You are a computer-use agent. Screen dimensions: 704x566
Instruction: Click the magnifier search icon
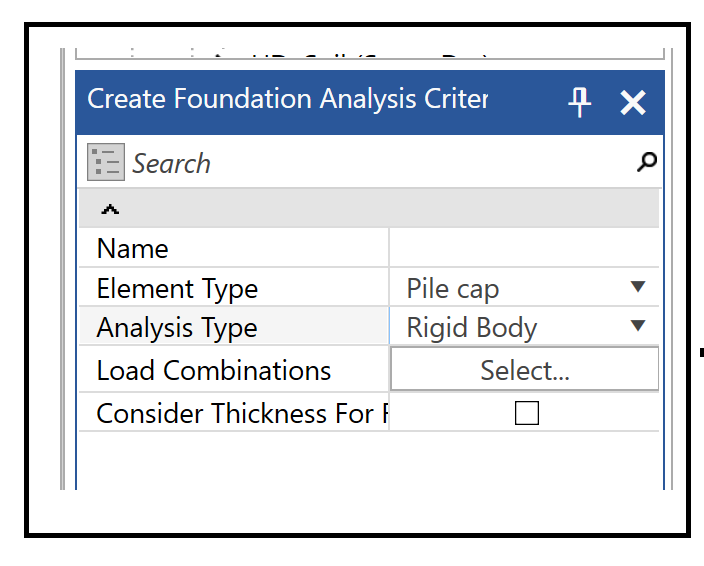point(647,161)
